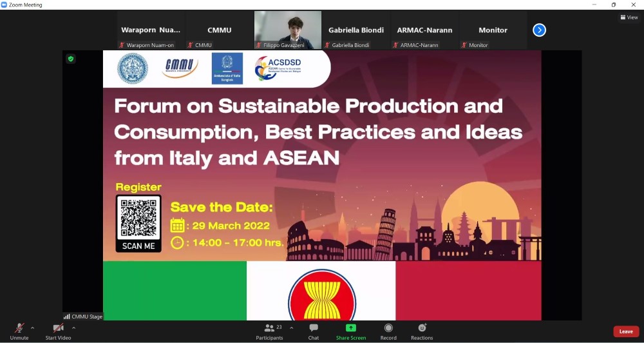Viewport: 644px width, 343px height.
Task: Click the Waraporn Nuam-on participant tile
Action: point(151,30)
